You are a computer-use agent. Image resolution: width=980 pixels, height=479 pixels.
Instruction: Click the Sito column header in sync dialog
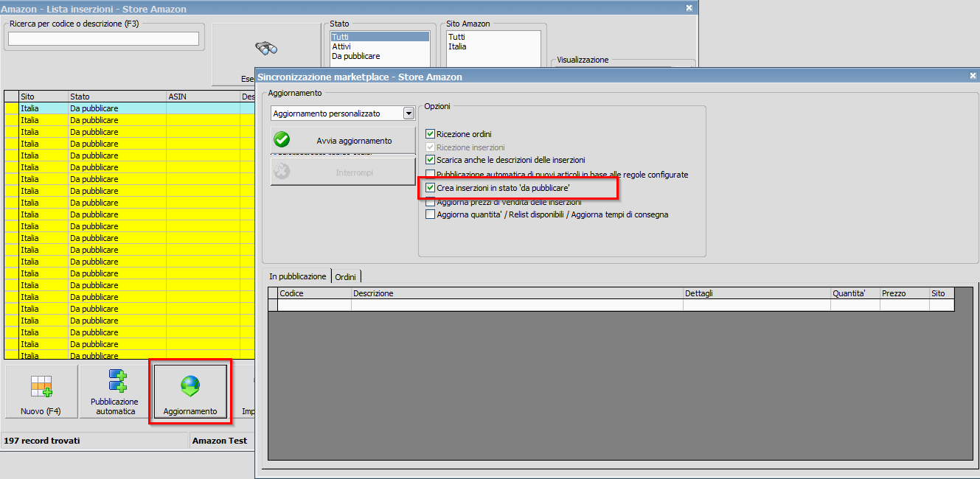click(x=942, y=293)
